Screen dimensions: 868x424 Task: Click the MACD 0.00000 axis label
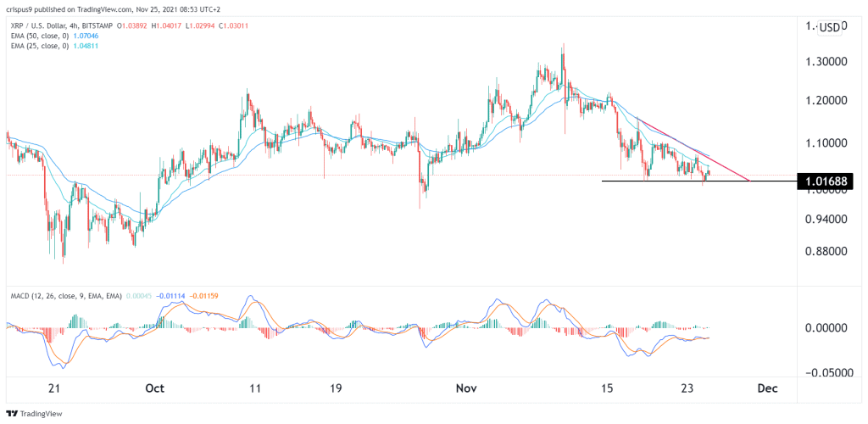point(824,327)
